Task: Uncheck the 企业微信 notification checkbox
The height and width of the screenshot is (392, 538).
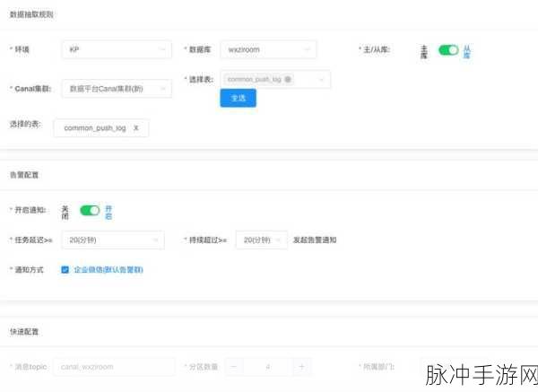Action: (x=65, y=270)
